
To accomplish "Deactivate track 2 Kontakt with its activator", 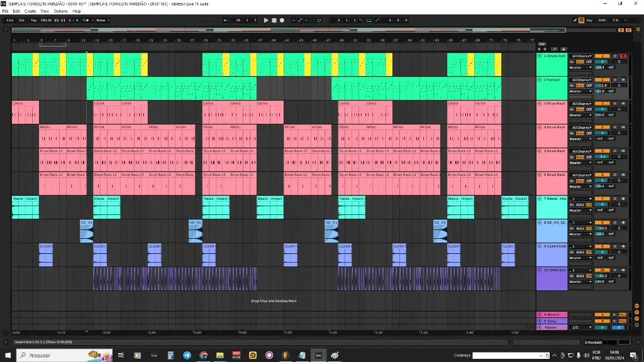I will pos(602,80).
